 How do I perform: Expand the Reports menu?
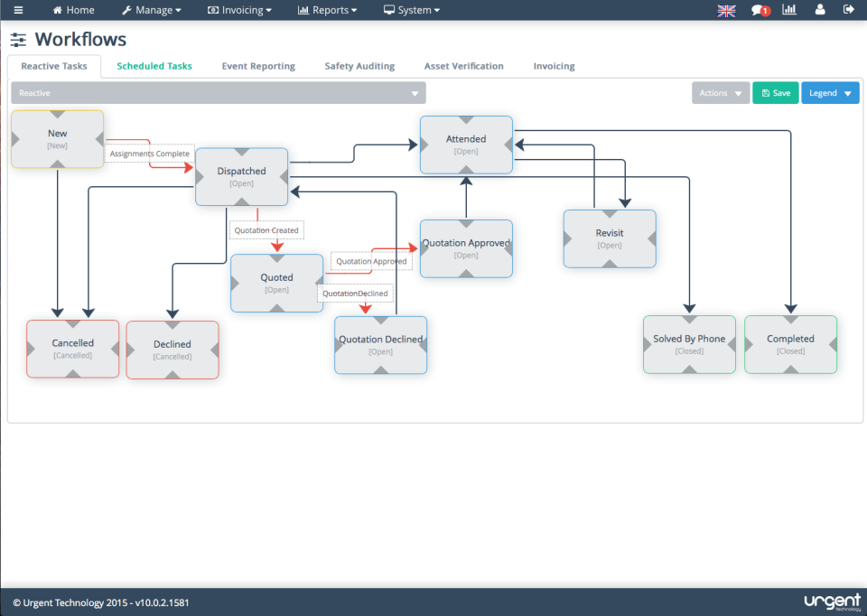(327, 10)
